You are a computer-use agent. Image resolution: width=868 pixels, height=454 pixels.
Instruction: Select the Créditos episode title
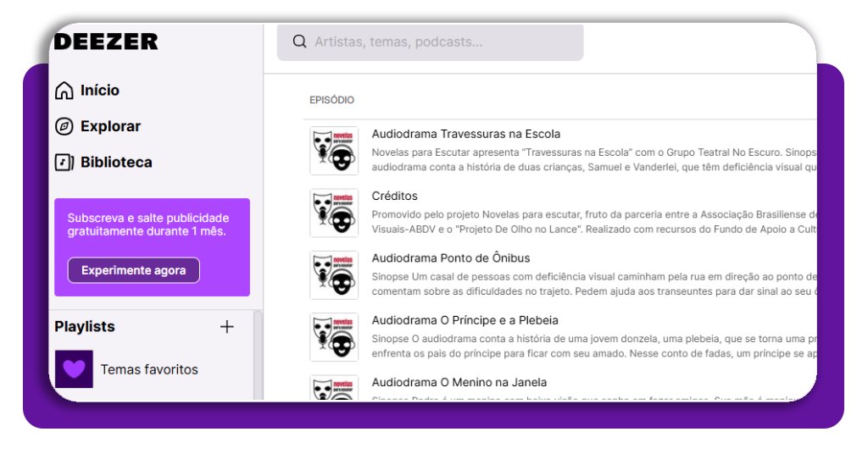point(394,196)
